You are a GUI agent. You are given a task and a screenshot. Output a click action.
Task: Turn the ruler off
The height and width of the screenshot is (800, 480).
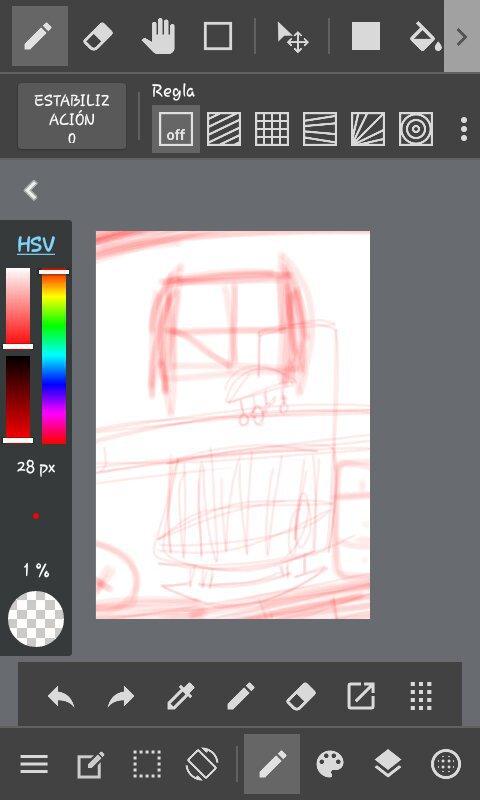(176, 129)
